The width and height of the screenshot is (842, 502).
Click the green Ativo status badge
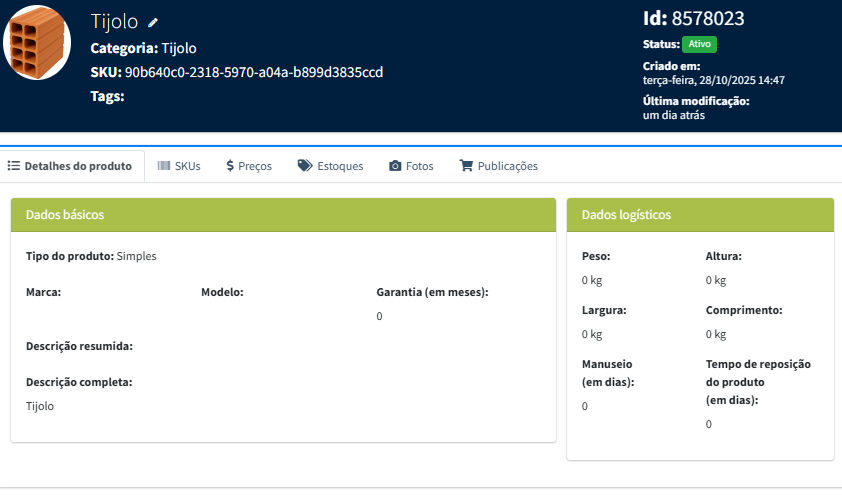pos(699,45)
